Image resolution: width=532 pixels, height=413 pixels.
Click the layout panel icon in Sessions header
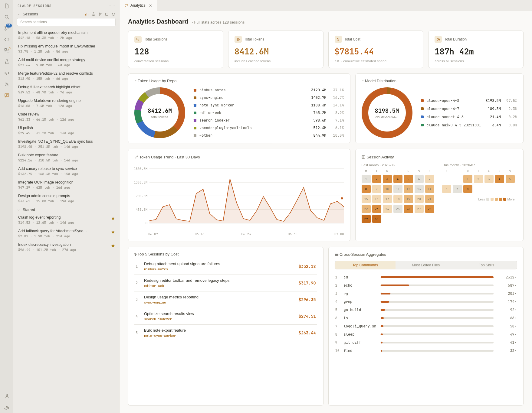click(x=107, y=14)
